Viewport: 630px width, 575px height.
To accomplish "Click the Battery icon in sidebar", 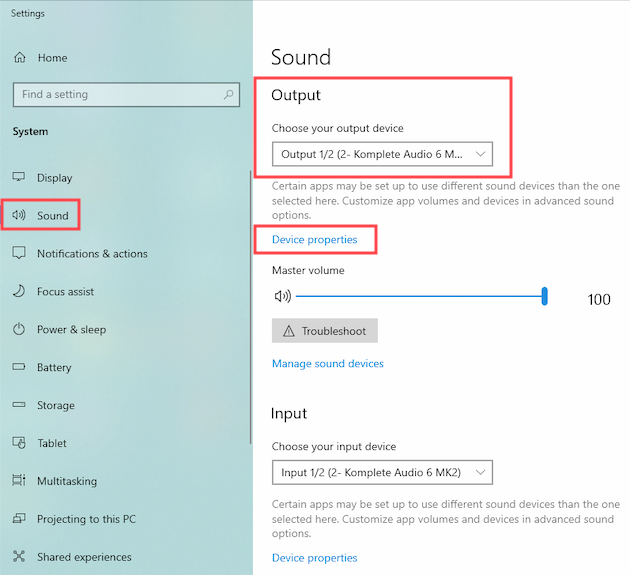I will pyautogui.click(x=19, y=367).
